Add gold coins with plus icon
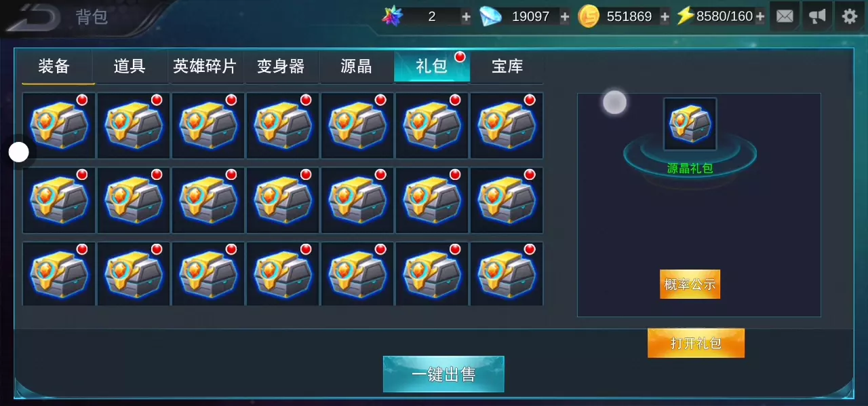Image resolution: width=868 pixels, height=406 pixels. 665,17
